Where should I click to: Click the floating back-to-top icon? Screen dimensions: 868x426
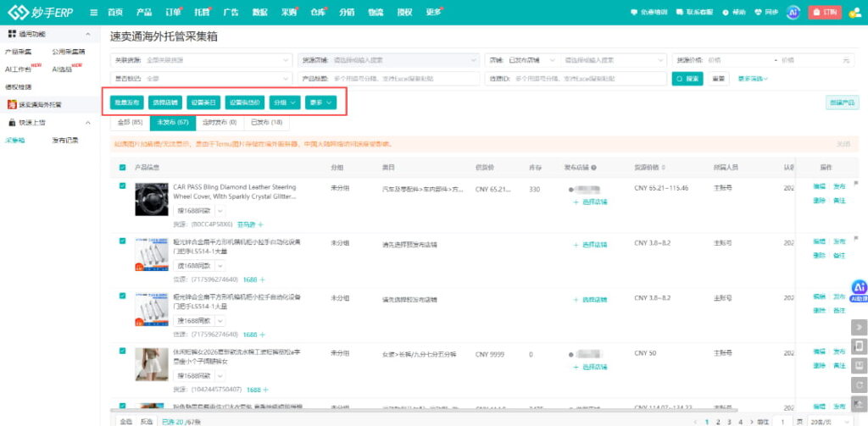point(860,405)
